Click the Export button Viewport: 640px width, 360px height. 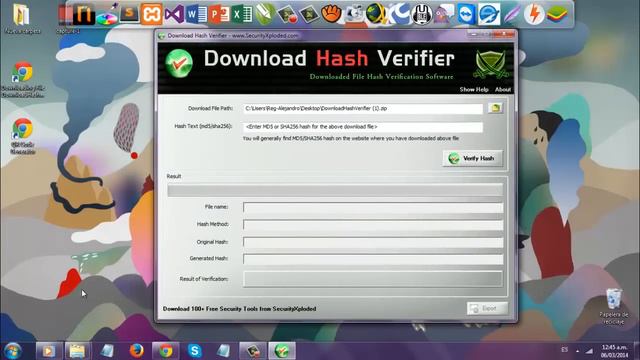(487, 309)
